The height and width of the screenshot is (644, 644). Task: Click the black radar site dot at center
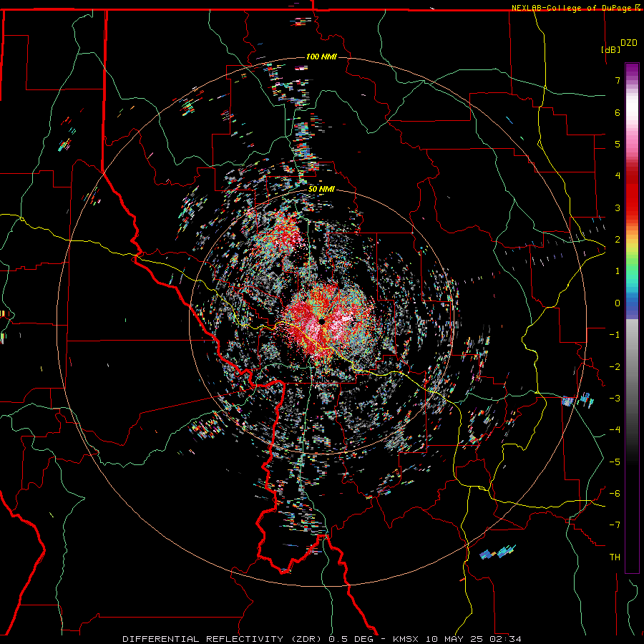pyautogui.click(x=322, y=321)
